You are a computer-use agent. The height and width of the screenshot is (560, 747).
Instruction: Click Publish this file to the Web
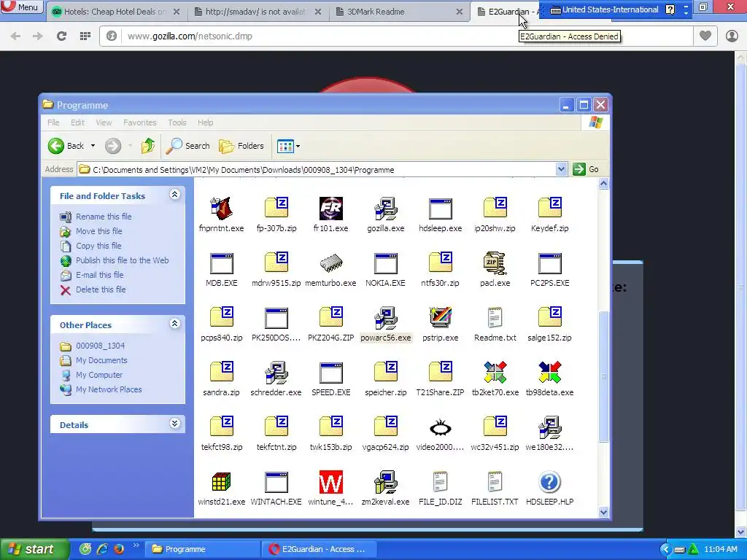[122, 260]
